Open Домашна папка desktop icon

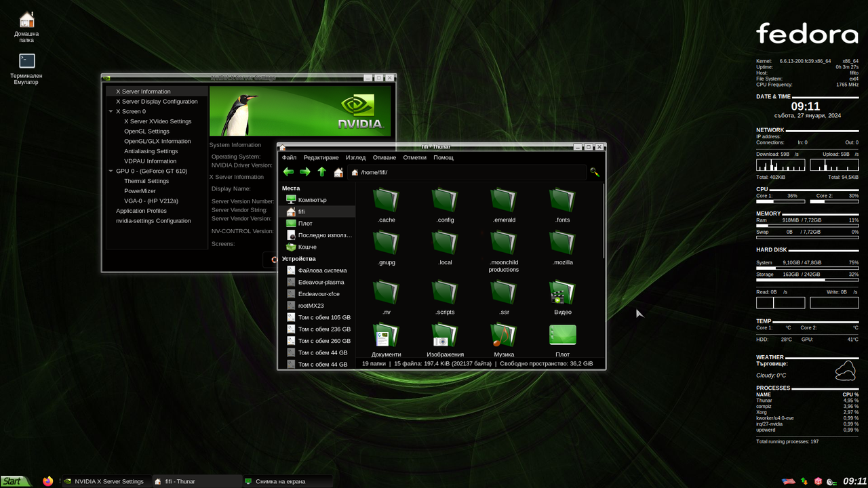[26, 26]
